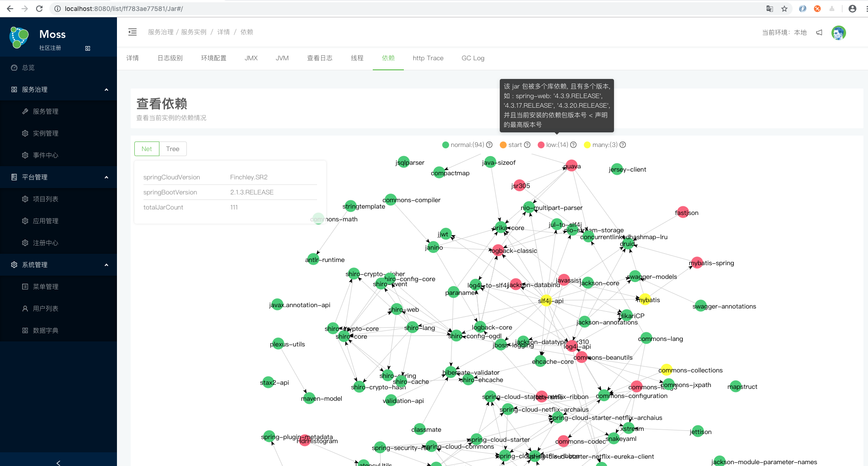Select the Tree view radio button
Viewport: 868px width, 466px height.
point(173,149)
